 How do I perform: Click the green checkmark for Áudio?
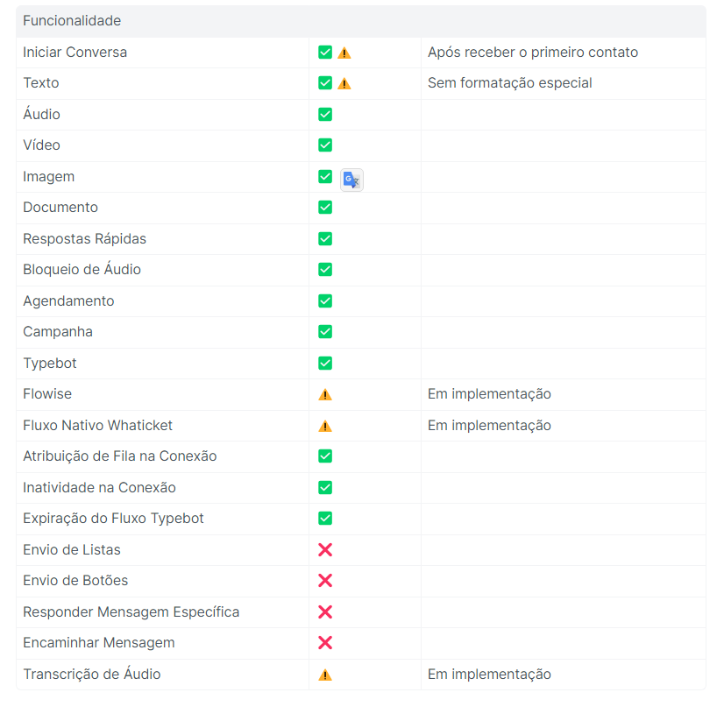coord(325,115)
